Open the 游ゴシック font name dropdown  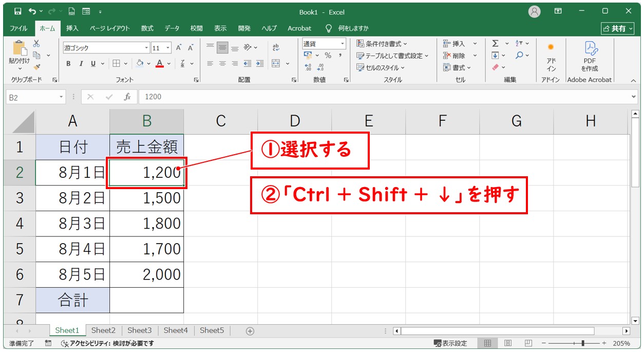tap(146, 48)
